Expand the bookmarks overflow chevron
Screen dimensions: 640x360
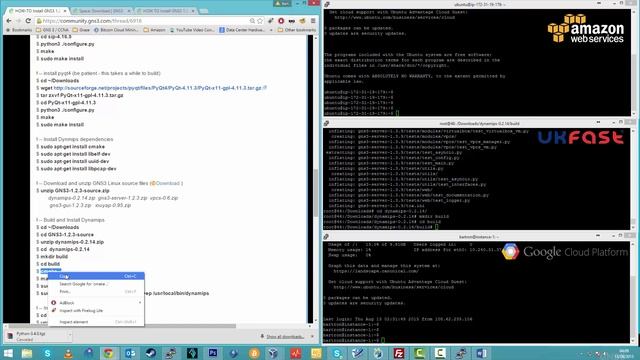(271, 30)
